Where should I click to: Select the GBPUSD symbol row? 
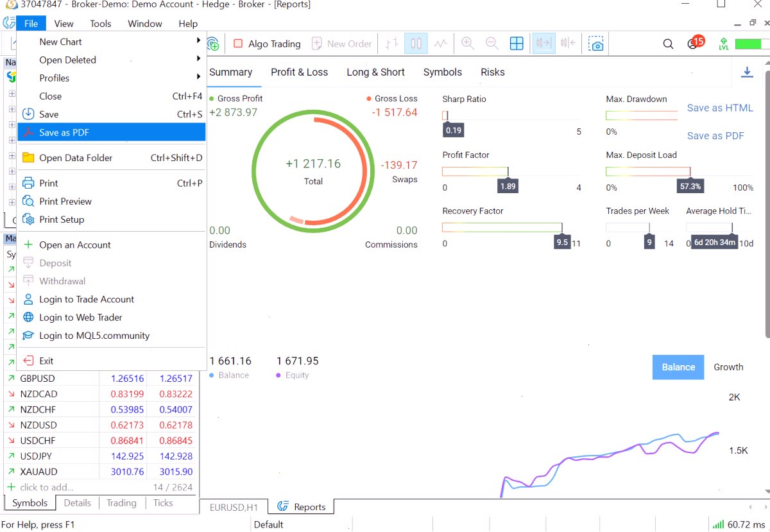point(99,379)
